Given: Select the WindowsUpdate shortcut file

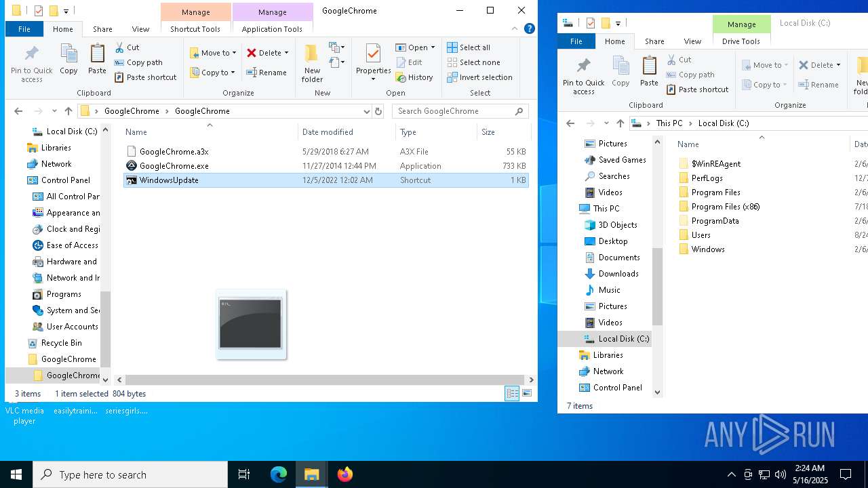Looking at the screenshot, I should (326, 180).
